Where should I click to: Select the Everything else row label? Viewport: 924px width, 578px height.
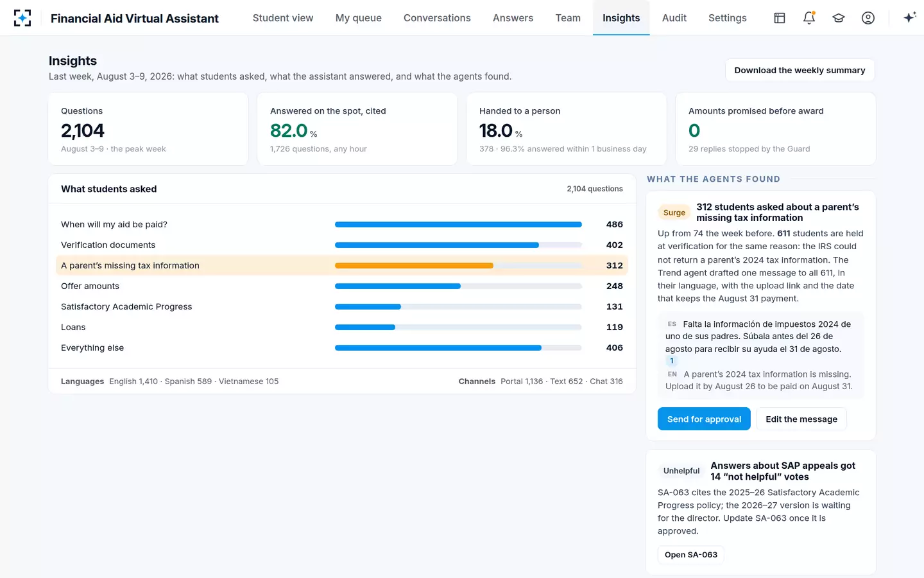coord(92,347)
